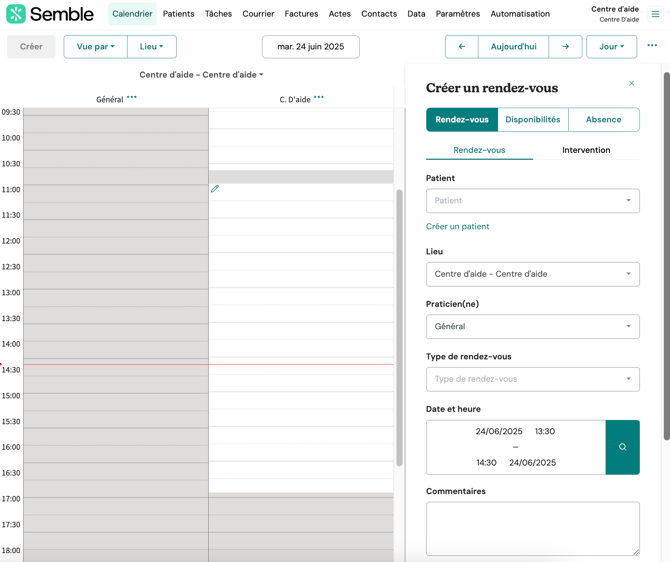Click the calendar vertical scrollbar

(400, 327)
